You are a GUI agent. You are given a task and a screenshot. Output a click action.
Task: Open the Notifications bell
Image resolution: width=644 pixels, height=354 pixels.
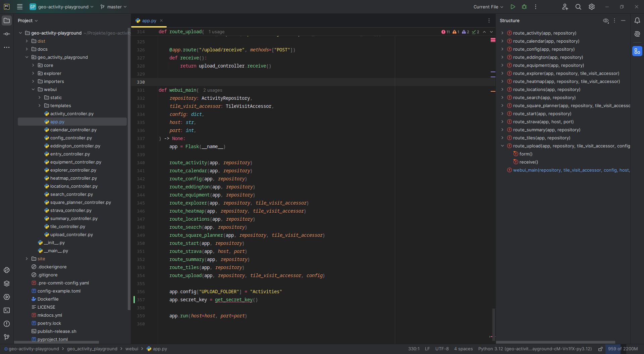(637, 20)
